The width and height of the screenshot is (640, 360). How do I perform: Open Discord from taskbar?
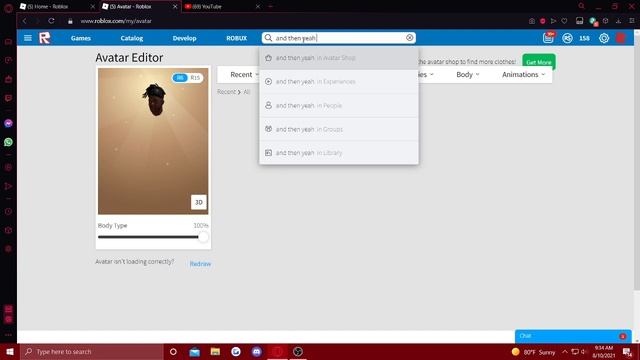click(x=257, y=351)
